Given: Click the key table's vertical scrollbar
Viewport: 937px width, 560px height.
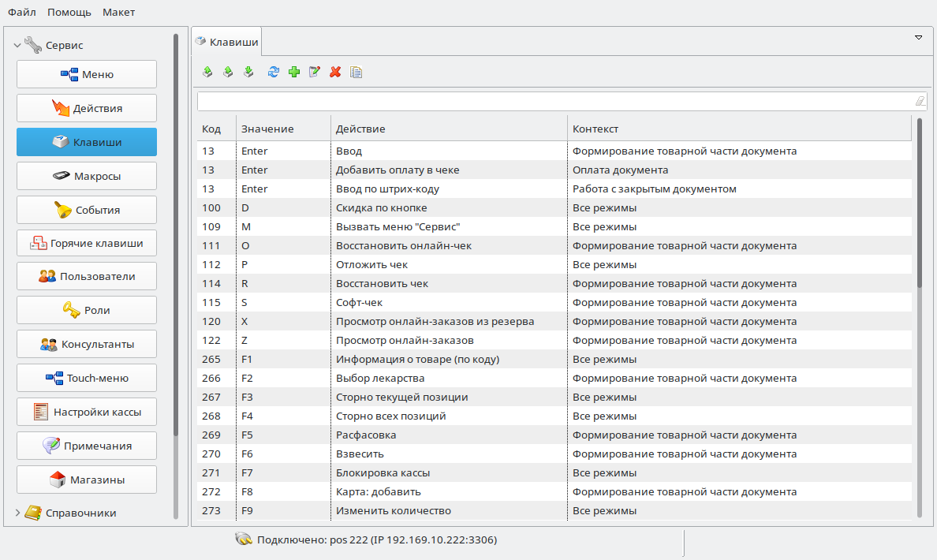Looking at the screenshot, I should pyautogui.click(x=920, y=318).
